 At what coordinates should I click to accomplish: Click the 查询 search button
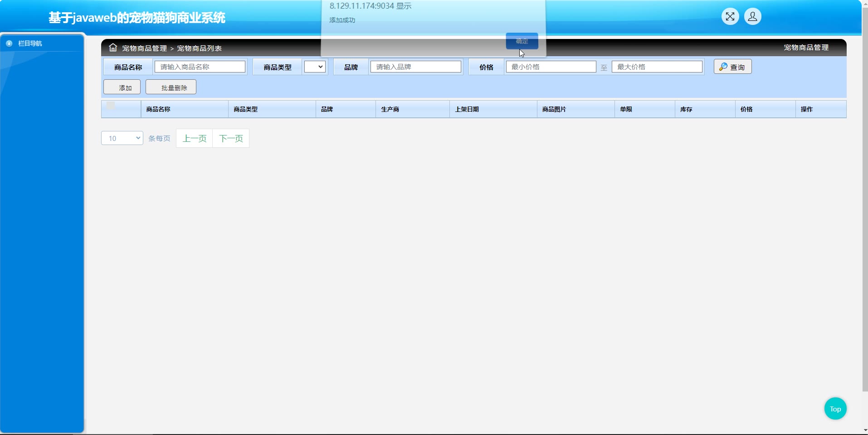pyautogui.click(x=733, y=67)
